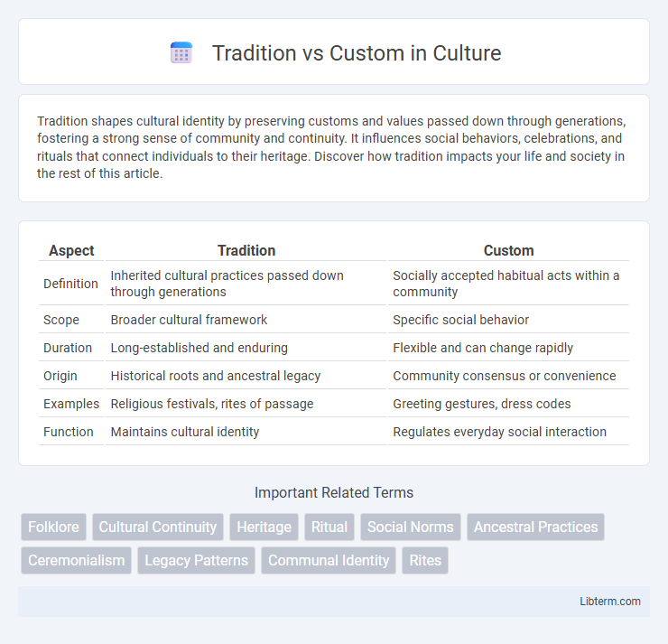The width and height of the screenshot is (668, 644).
Task: Click 'Religious festivals, rites of passage' cell
Action: (x=246, y=404)
